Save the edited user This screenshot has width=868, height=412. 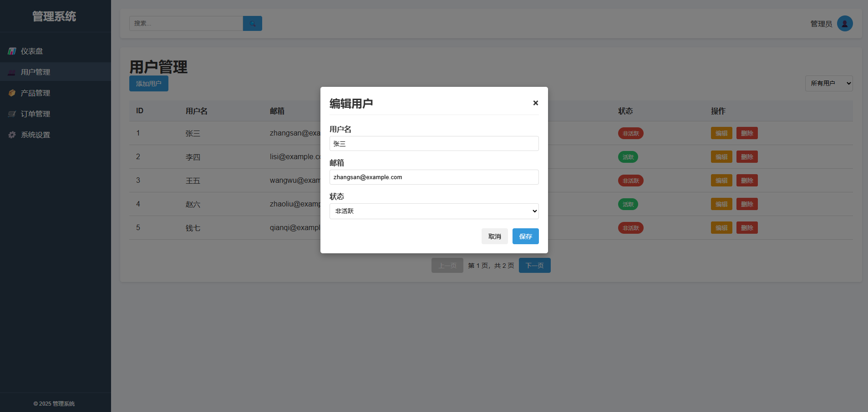pos(525,236)
